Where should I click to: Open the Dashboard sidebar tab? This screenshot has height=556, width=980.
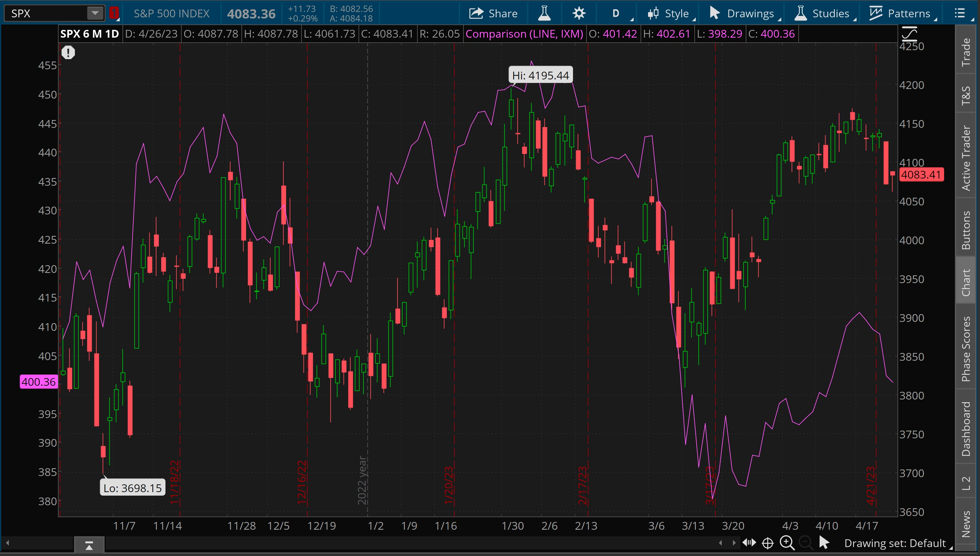pyautogui.click(x=967, y=428)
